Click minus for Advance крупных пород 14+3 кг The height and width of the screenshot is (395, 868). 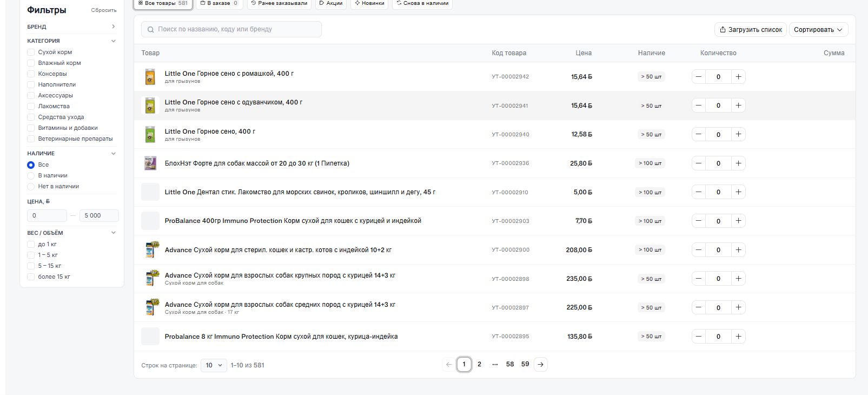coord(699,279)
